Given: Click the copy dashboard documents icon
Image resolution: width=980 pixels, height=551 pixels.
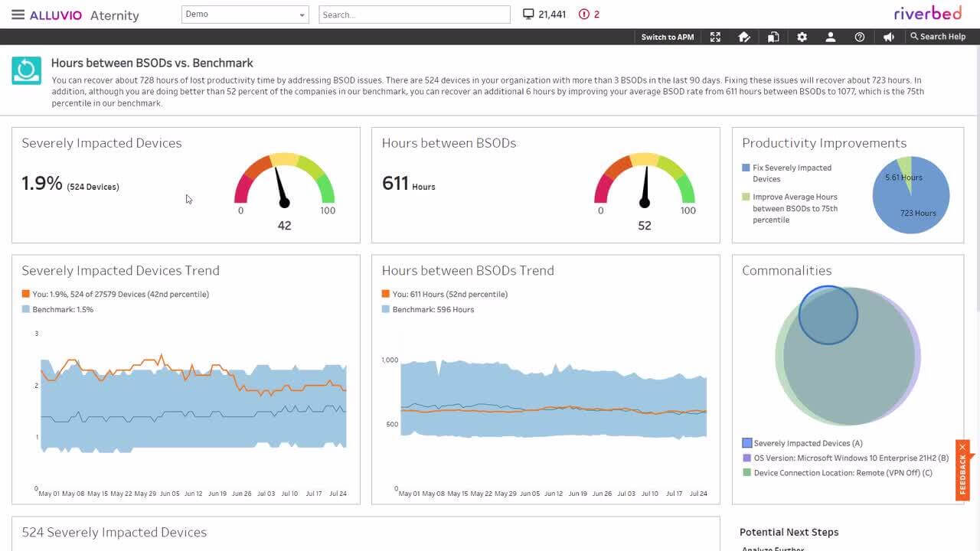Looking at the screenshot, I should click(773, 37).
